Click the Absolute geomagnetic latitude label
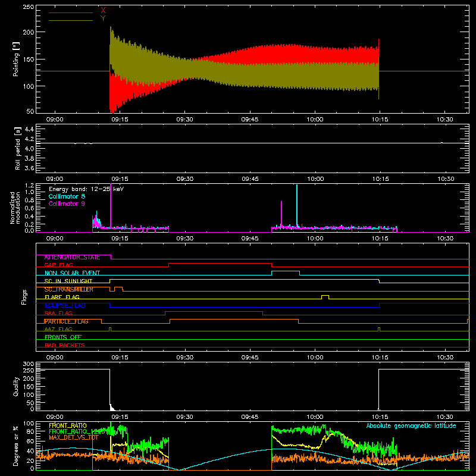Viewport: 476px width, 476px height. (x=411, y=425)
